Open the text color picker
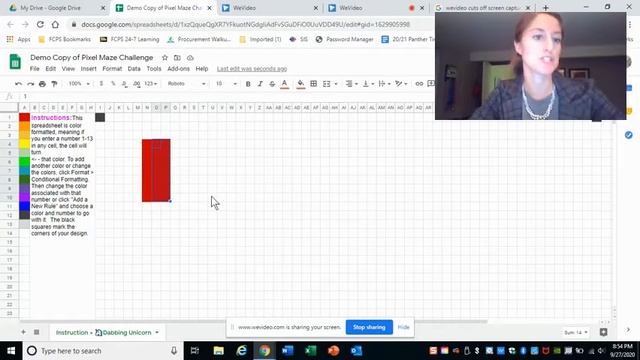 pyautogui.click(x=284, y=84)
